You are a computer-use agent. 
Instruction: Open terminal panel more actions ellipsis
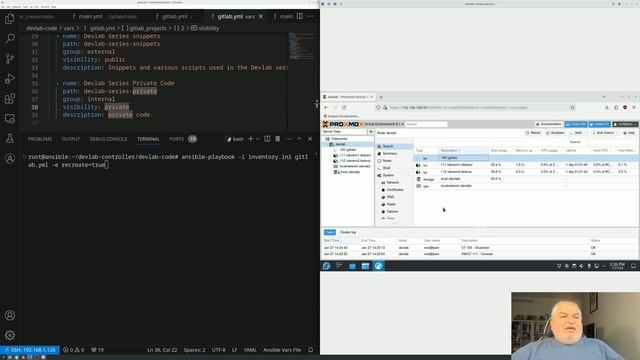point(289,139)
